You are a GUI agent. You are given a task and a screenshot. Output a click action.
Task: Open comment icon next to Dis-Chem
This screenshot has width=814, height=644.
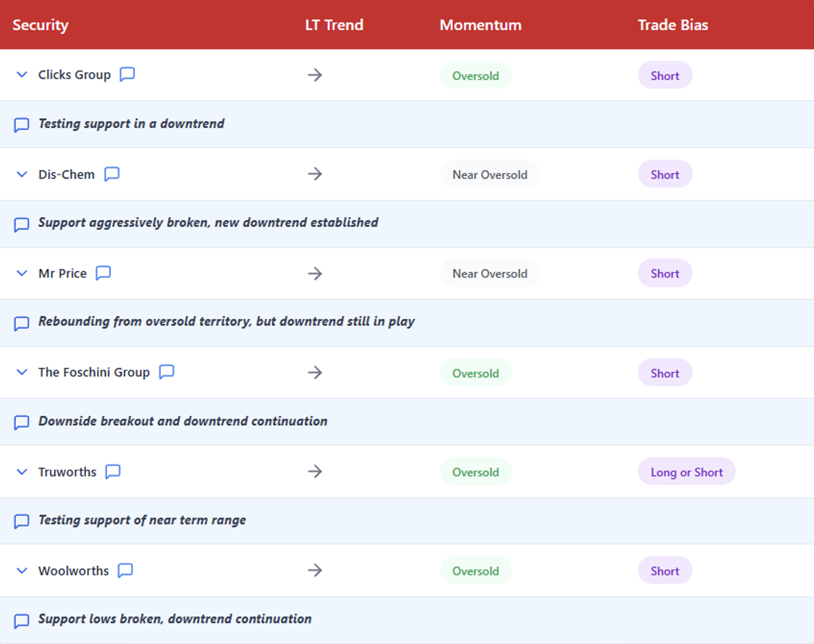tap(112, 174)
